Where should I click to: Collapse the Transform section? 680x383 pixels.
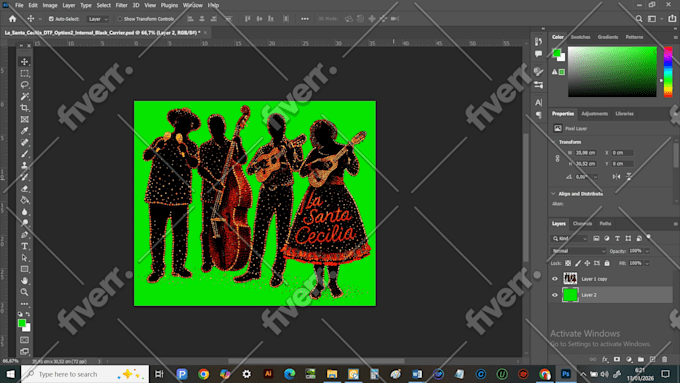[x=554, y=142]
